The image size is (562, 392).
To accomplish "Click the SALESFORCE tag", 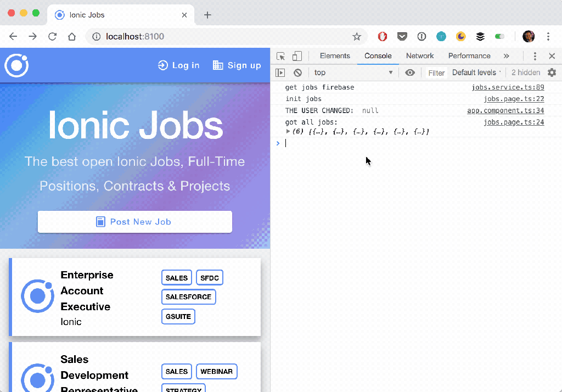I will (x=189, y=297).
